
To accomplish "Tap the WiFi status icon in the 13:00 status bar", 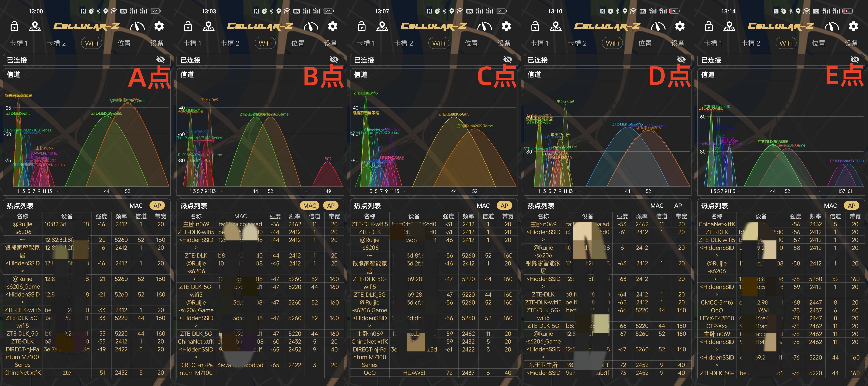I will coord(113,11).
